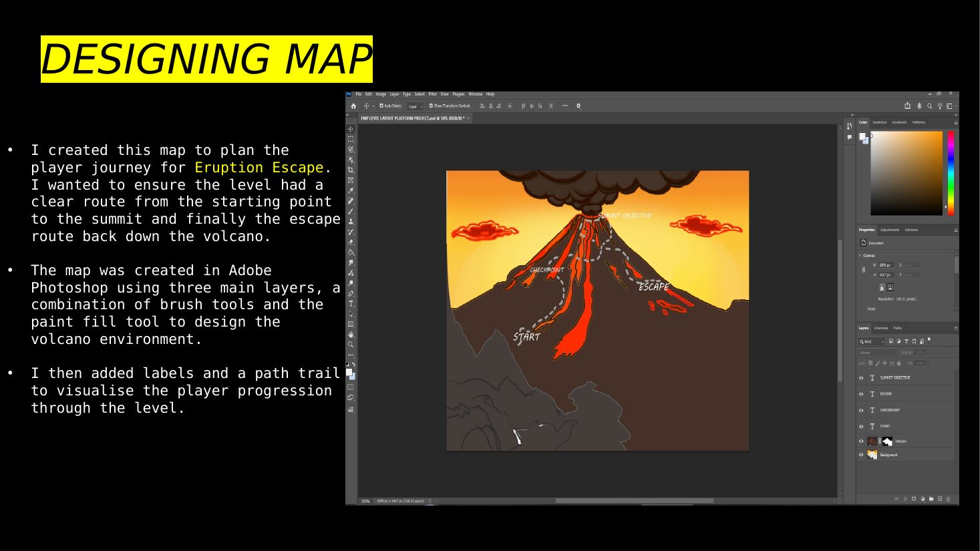This screenshot has width=980, height=551.
Task: Click the rainbow hue slider
Action: 951,173
